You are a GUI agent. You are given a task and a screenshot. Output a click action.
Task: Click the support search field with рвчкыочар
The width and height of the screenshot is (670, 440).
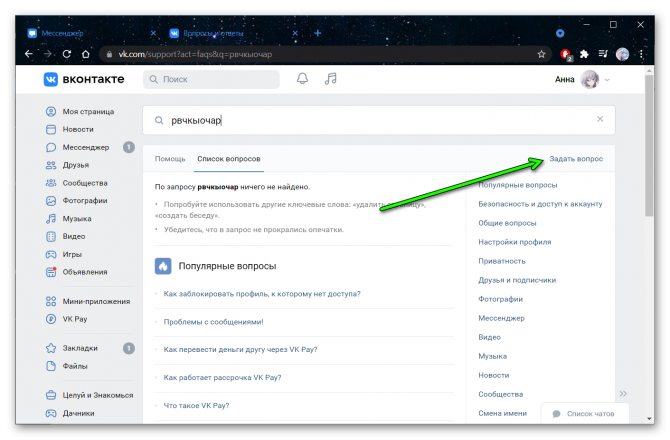[x=379, y=120]
